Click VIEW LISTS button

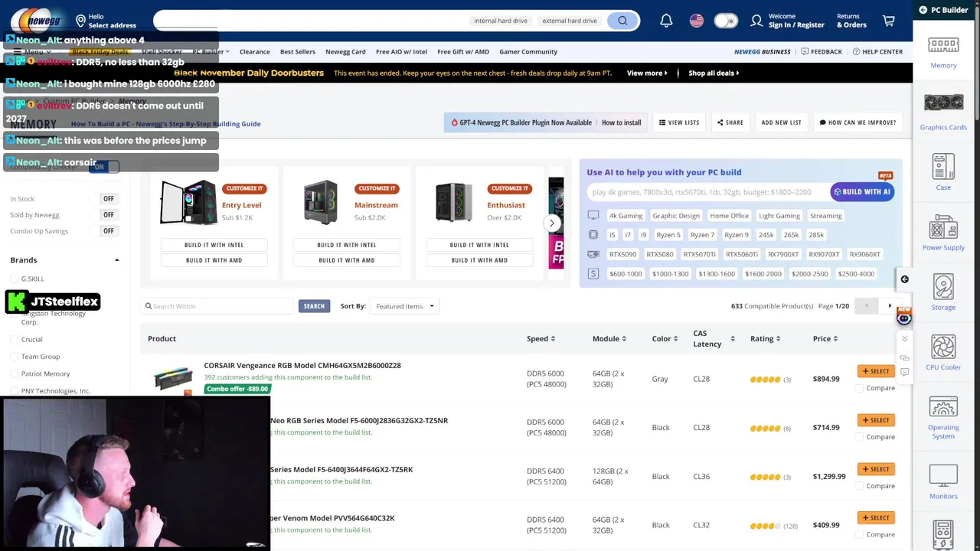(x=679, y=122)
